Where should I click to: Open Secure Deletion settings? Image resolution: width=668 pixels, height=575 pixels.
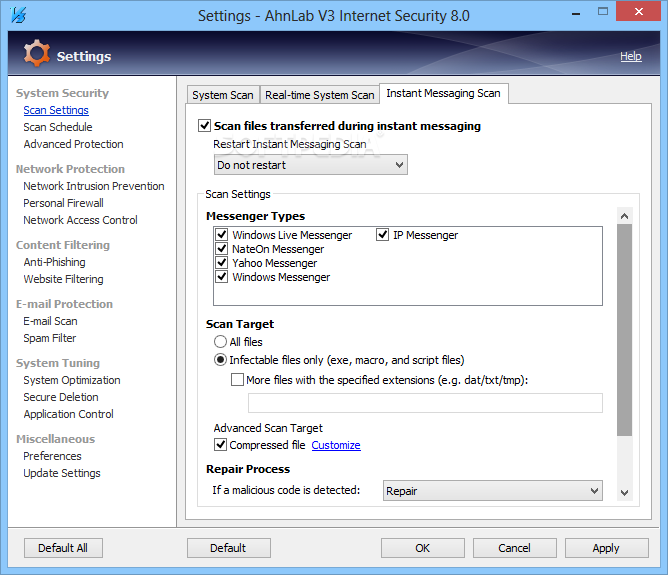(x=60, y=397)
